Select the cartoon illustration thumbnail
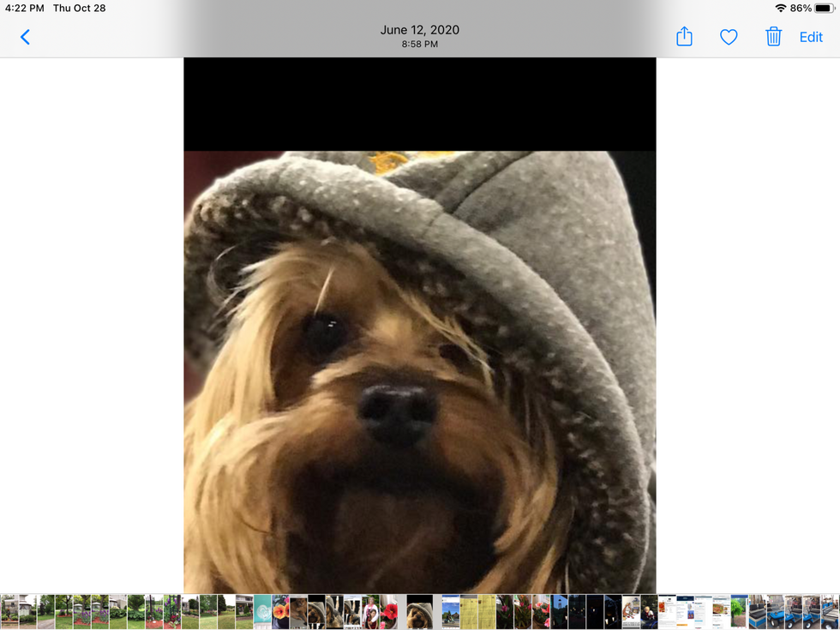Screen dimensions: 840x630 click(631, 612)
